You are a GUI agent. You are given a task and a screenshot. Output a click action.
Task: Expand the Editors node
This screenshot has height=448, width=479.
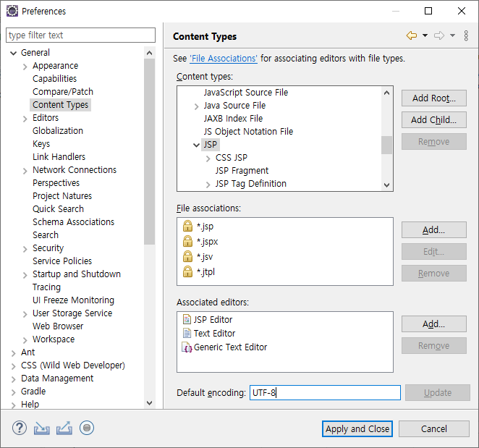25,119
